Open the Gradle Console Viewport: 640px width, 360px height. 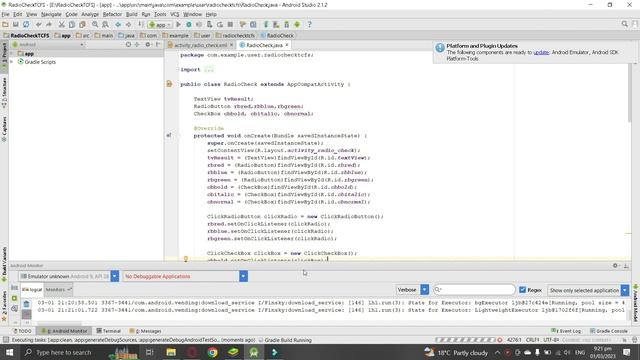click(x=609, y=331)
